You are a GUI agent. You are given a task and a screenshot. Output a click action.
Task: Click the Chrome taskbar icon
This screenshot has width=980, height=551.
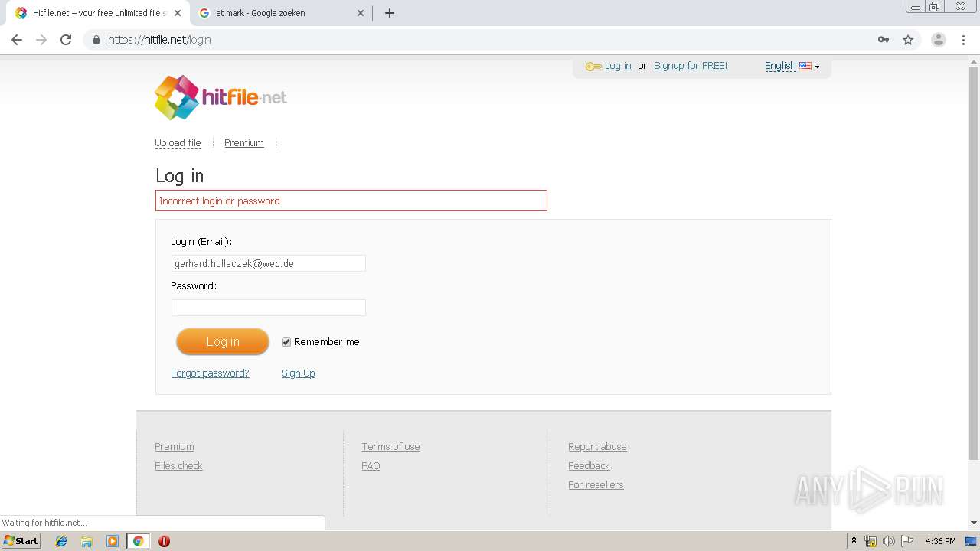coord(138,541)
